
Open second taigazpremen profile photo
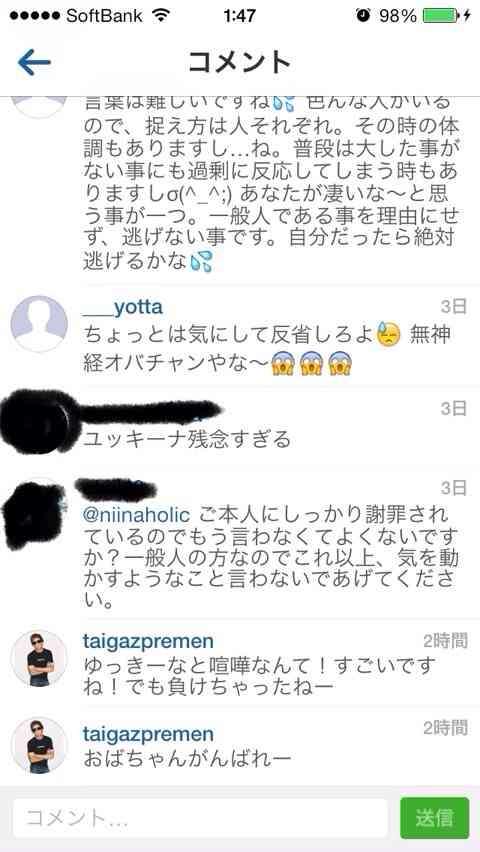point(39,745)
